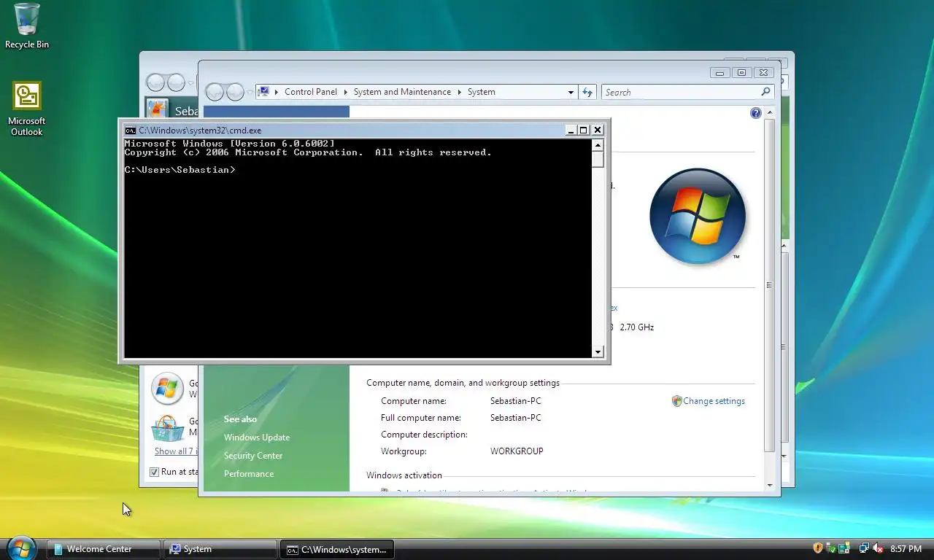Minimize the System window
This screenshot has height=560, width=934.
[x=719, y=72]
